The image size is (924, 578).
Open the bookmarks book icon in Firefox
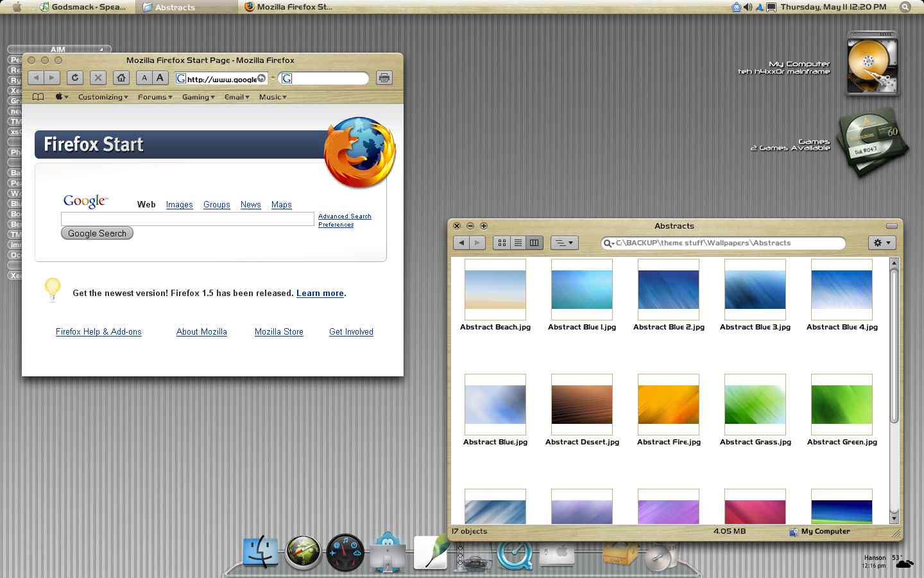[x=38, y=97]
